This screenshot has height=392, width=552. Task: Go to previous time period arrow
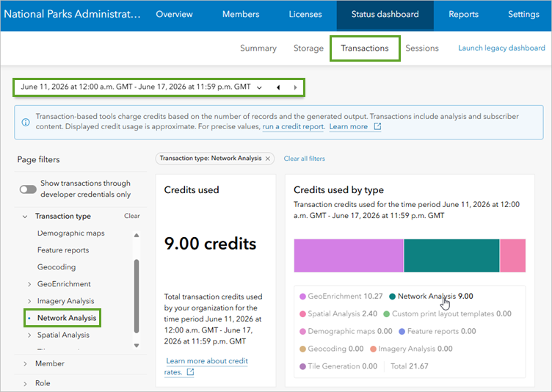(x=278, y=87)
